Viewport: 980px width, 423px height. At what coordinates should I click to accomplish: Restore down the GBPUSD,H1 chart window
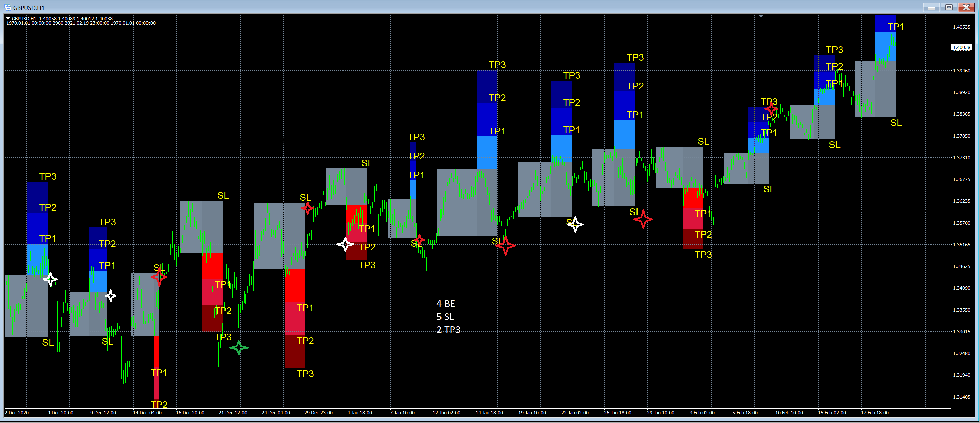pyautogui.click(x=949, y=8)
